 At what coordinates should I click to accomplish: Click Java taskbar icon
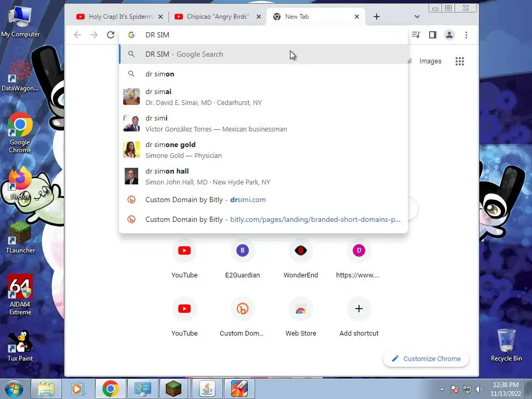click(207, 389)
